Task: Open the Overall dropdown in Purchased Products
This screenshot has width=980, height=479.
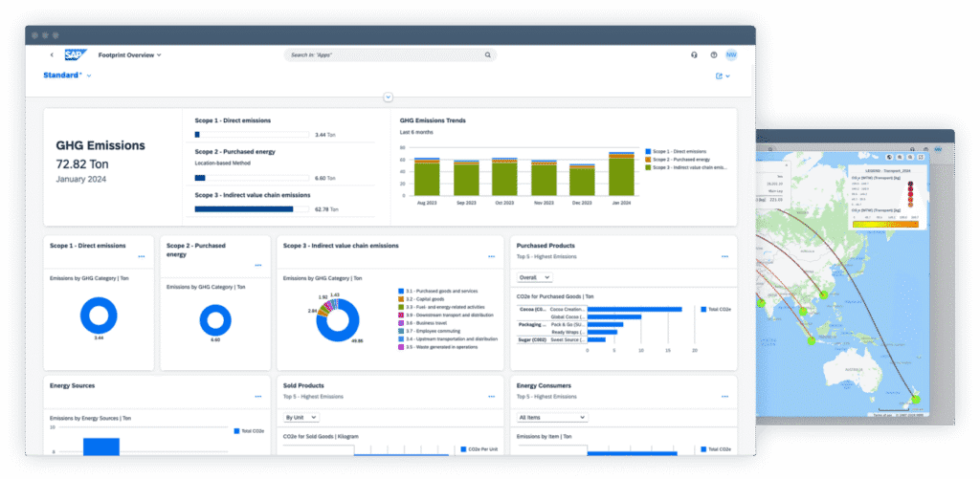Action: [534, 277]
